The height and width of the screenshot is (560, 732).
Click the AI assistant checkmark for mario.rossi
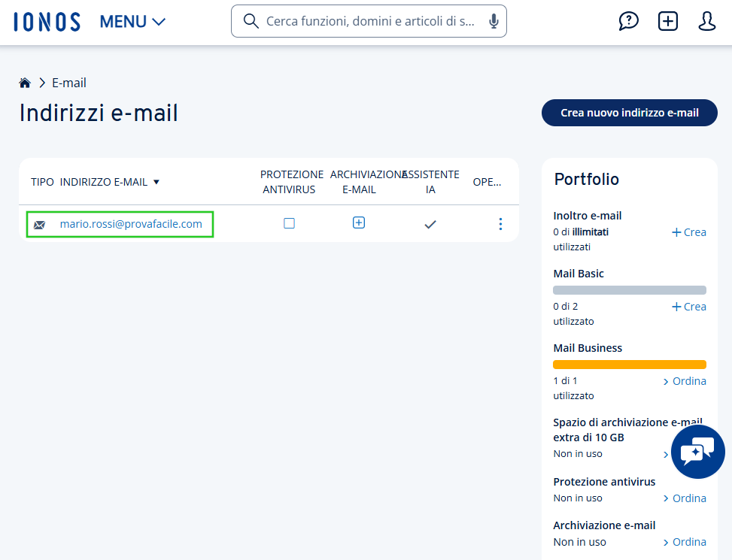(430, 224)
